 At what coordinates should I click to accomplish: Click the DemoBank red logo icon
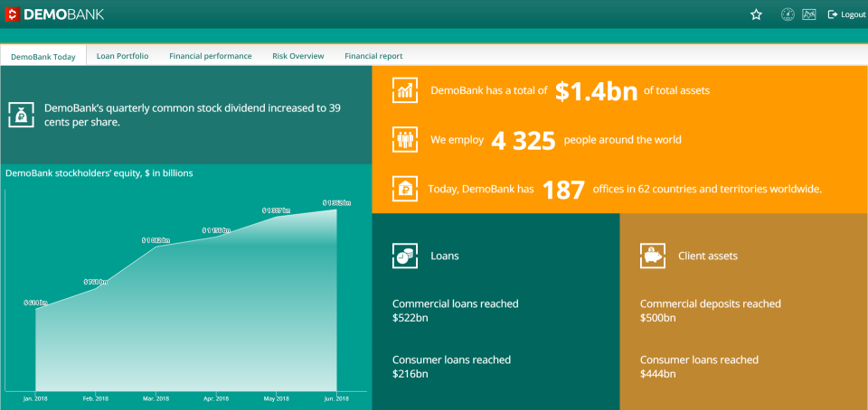point(12,14)
